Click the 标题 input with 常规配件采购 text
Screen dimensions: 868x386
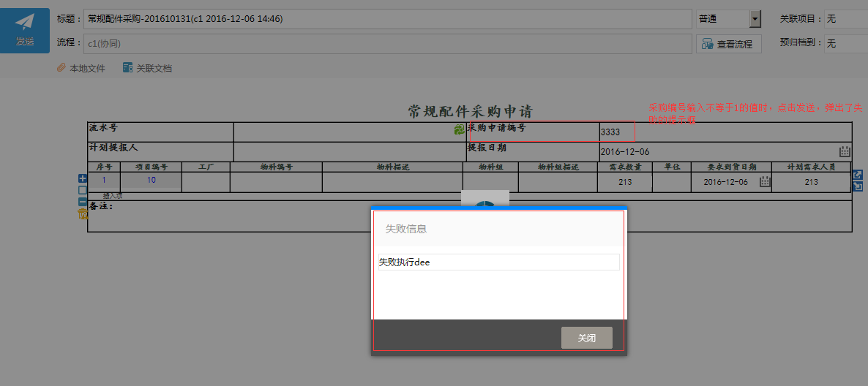tap(387, 19)
